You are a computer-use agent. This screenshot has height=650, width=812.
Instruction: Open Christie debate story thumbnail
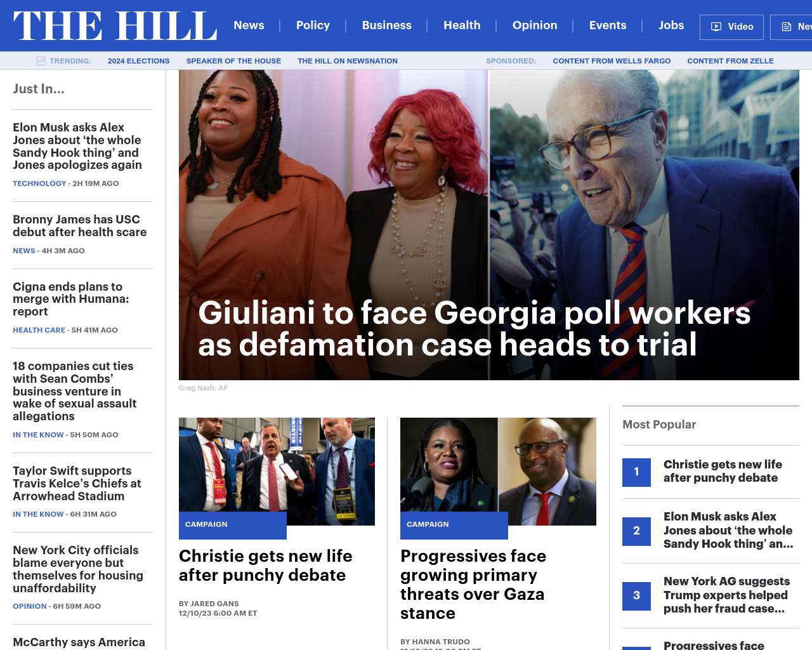pos(277,472)
